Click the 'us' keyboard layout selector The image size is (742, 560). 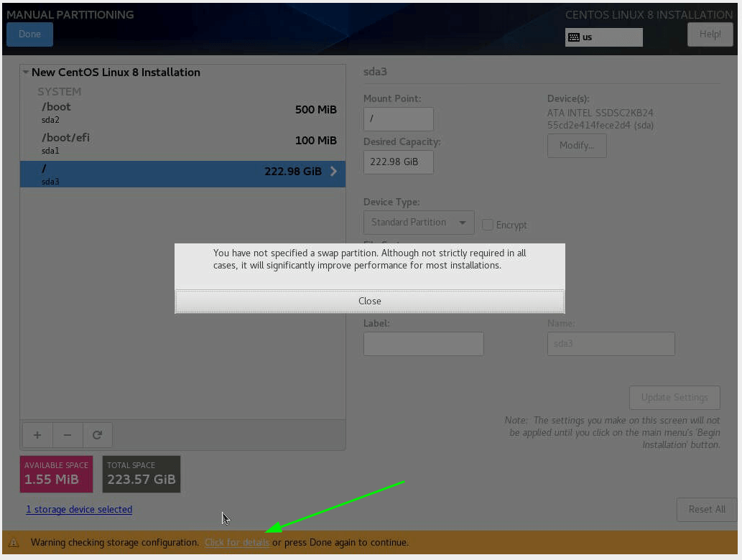point(604,37)
